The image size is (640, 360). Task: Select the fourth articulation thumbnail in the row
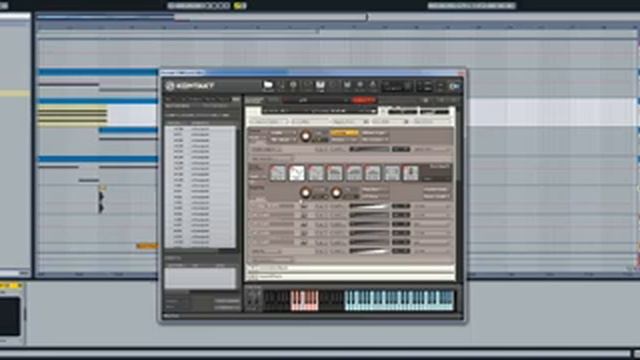pos(335,173)
